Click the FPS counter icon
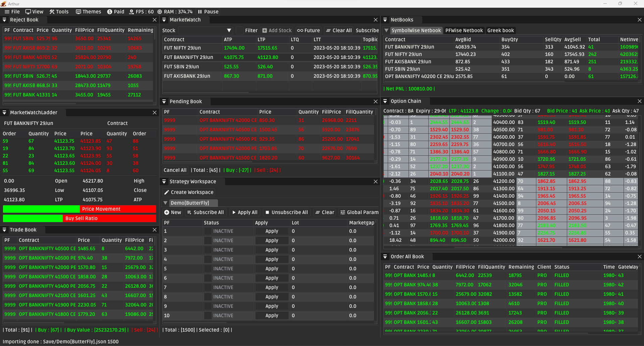Screen dimensions: 644x346 [x=131, y=12]
